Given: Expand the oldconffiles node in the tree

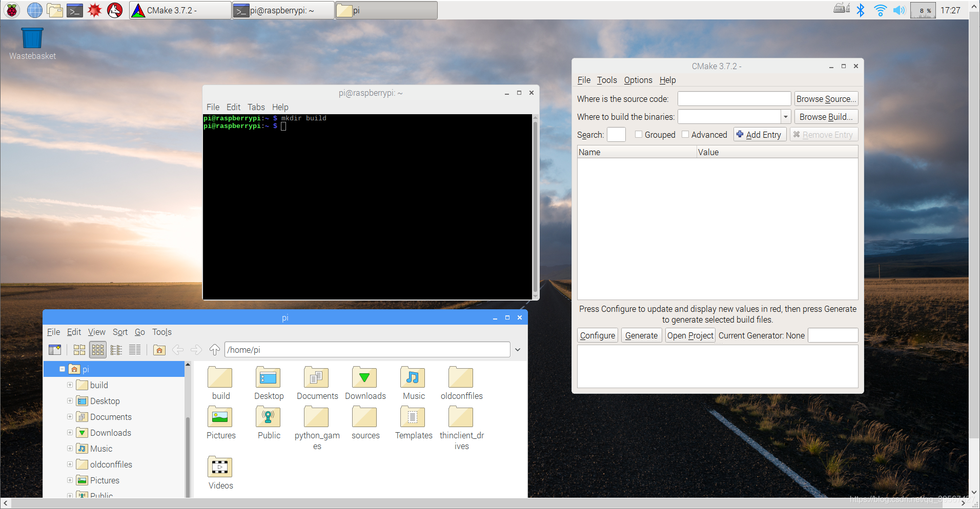Looking at the screenshot, I should click(x=70, y=464).
